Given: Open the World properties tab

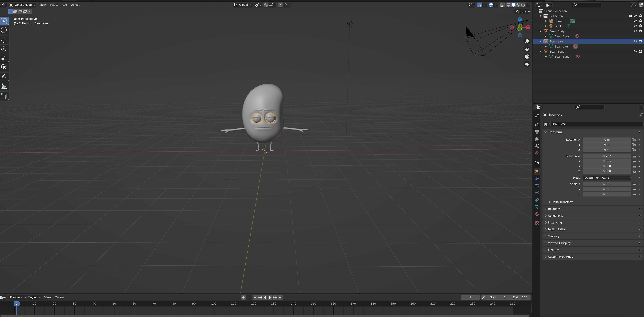Looking at the screenshot, I should pyautogui.click(x=537, y=153).
